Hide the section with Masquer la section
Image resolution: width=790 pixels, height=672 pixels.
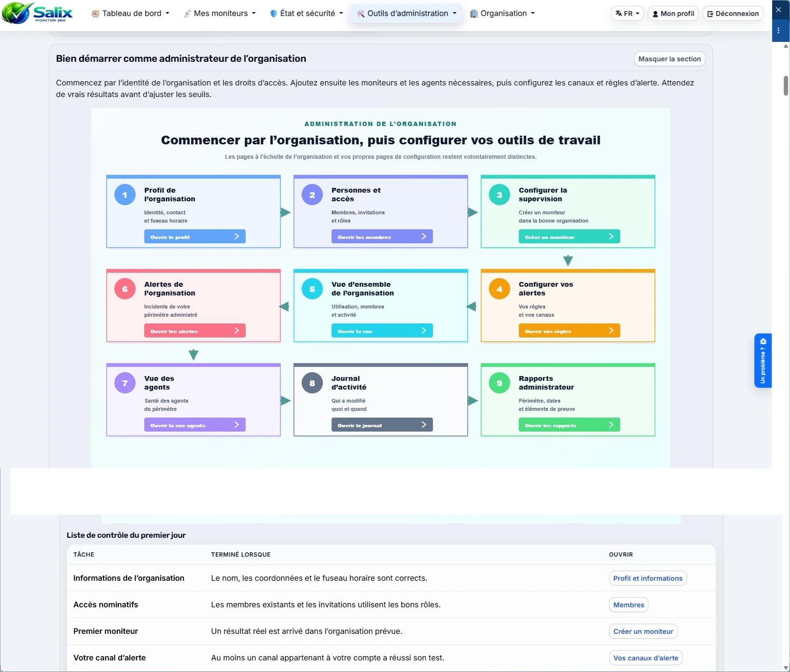tap(669, 59)
